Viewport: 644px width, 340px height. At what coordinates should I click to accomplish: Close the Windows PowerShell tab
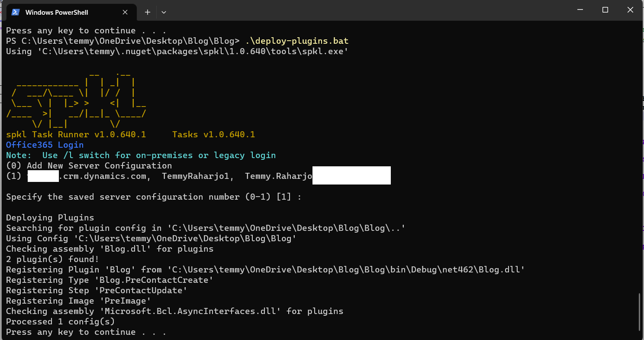tap(125, 12)
